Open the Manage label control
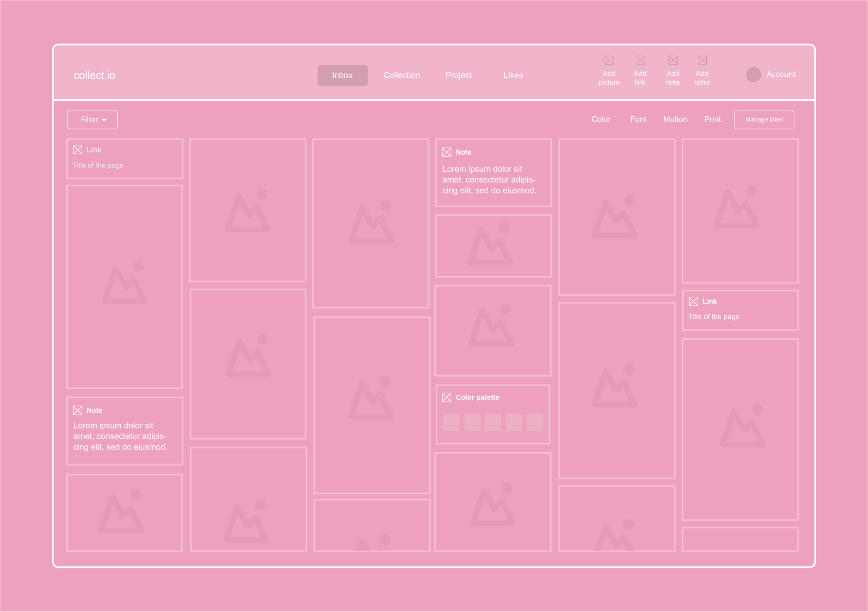Image resolution: width=868 pixels, height=612 pixels. click(764, 119)
